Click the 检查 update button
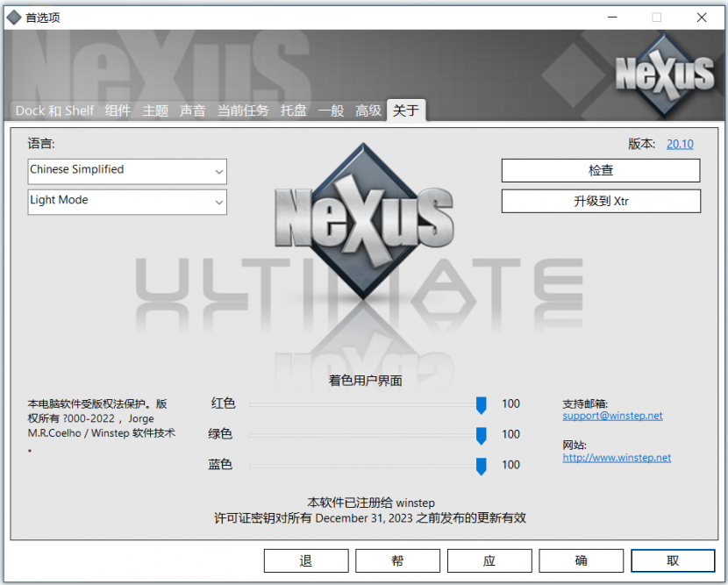Image resolution: width=728 pixels, height=585 pixels. point(601,170)
